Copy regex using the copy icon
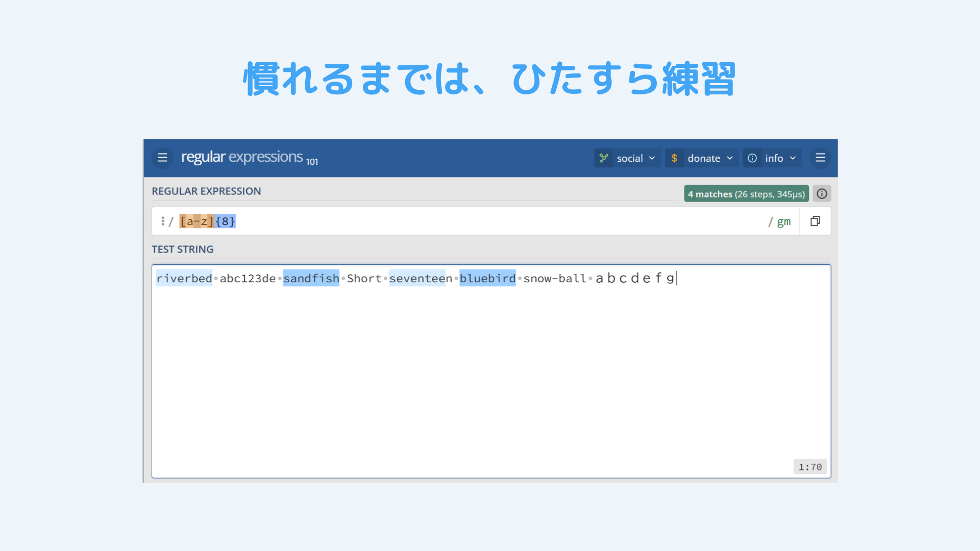This screenshot has width=980, height=551. pos(815,221)
